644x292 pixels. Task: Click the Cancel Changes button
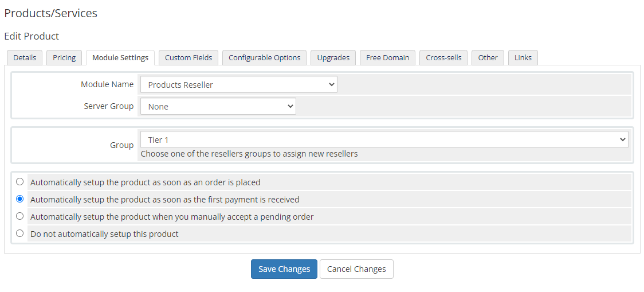(x=356, y=269)
